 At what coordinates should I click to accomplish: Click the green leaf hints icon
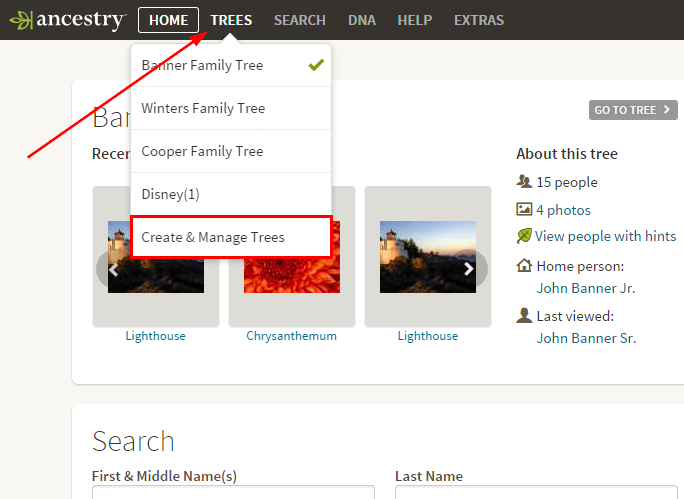point(524,236)
